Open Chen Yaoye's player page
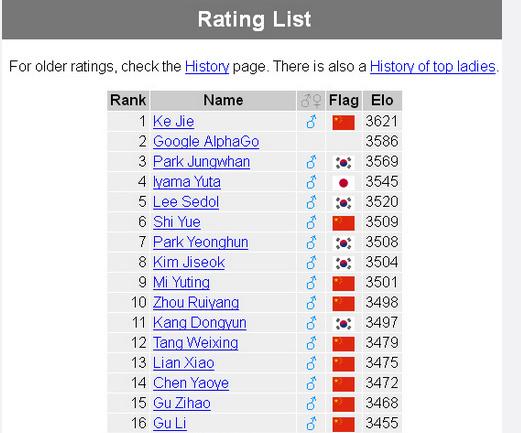The height and width of the screenshot is (433, 521). 191,383
